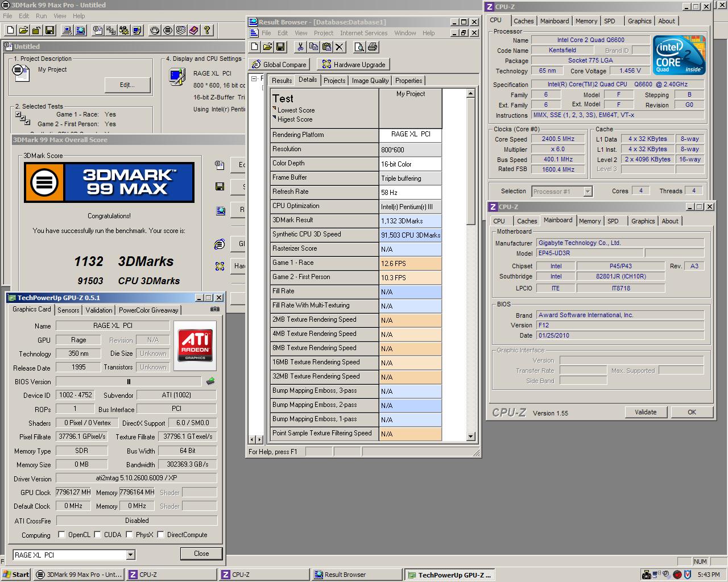Click the tests selection flow icon in the 3DMark toolbar
Screen dimensions: 728x582
click(111, 30)
